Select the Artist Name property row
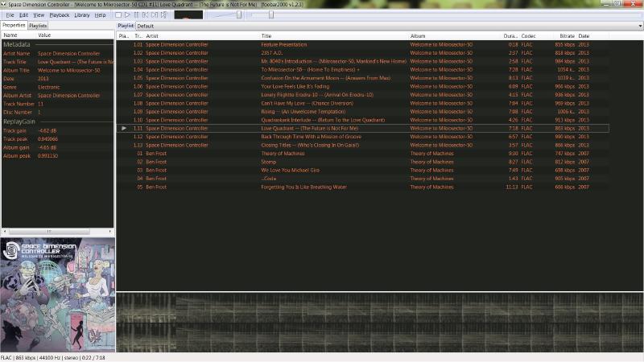The image size is (644, 362). [57, 53]
